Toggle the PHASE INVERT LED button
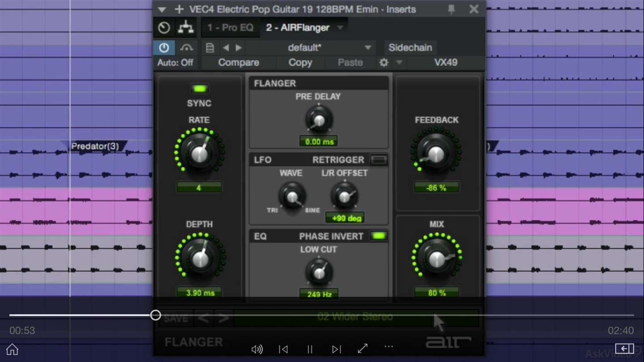The image size is (644, 362). point(378,236)
